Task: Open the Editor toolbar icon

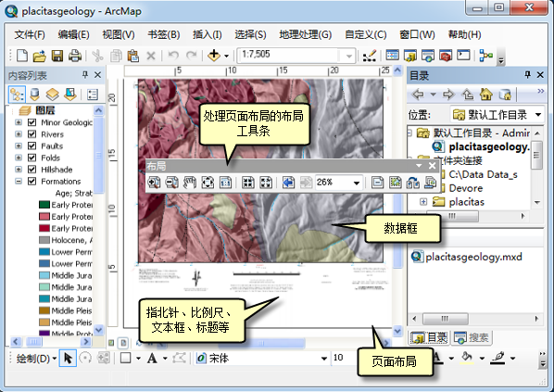Action: tap(370, 56)
